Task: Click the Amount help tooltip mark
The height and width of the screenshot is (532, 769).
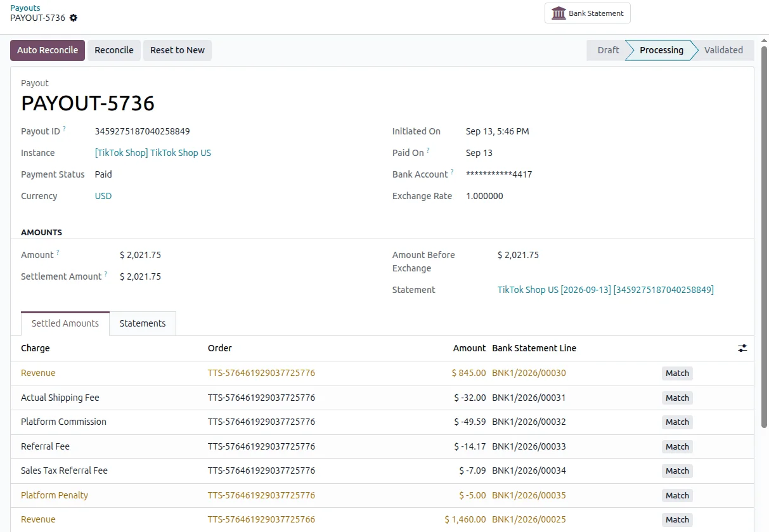Action: (x=58, y=252)
